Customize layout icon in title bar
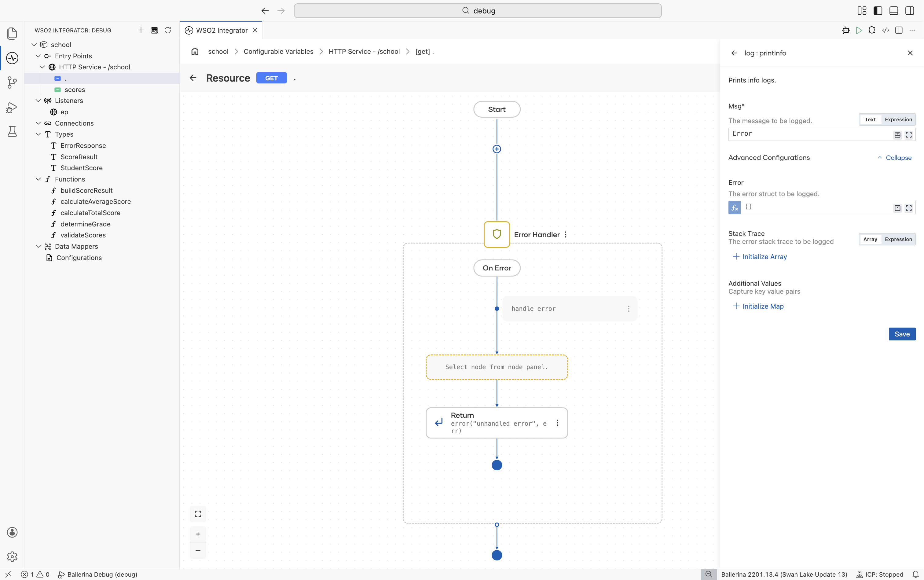Image resolution: width=924 pixels, height=580 pixels. [x=862, y=11]
